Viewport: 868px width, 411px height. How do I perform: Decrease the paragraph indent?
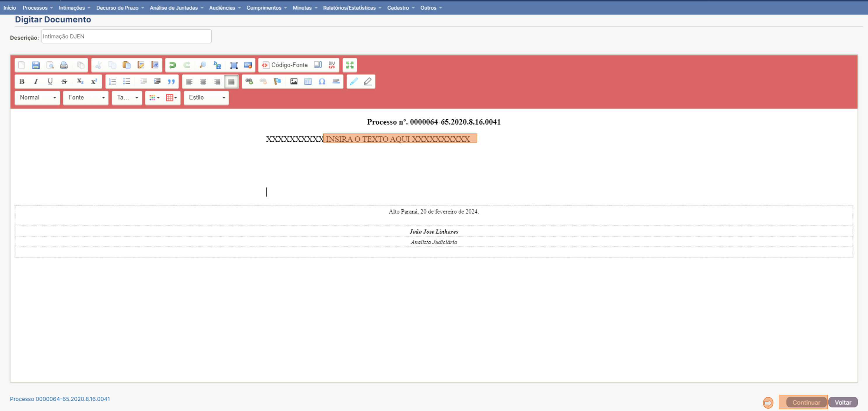[x=143, y=81]
